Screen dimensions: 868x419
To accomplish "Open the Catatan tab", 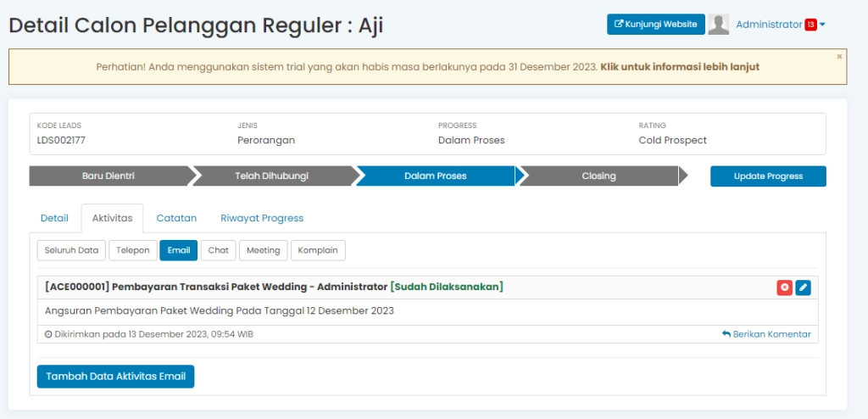I will pos(176,218).
